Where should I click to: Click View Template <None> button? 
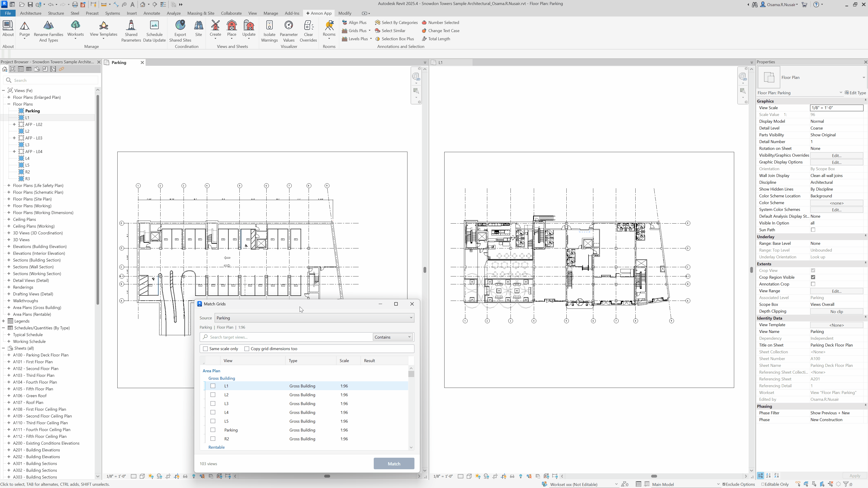pyautogui.click(x=837, y=325)
